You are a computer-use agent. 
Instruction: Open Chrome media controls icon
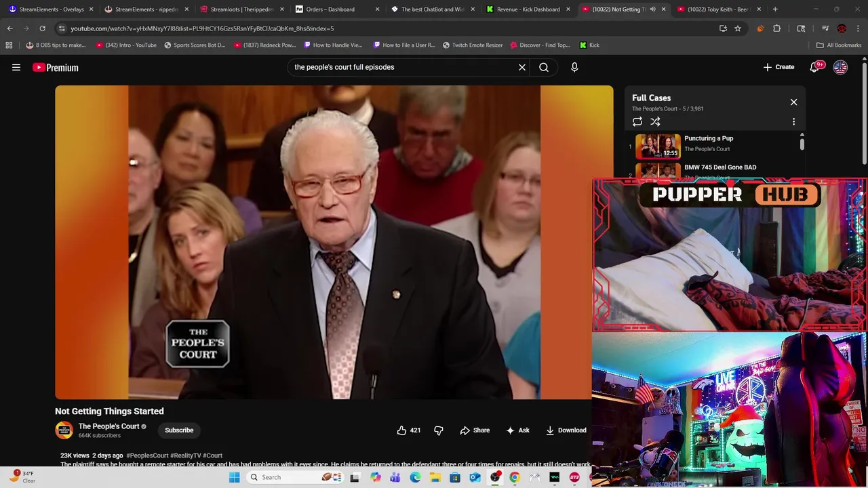[x=825, y=28]
